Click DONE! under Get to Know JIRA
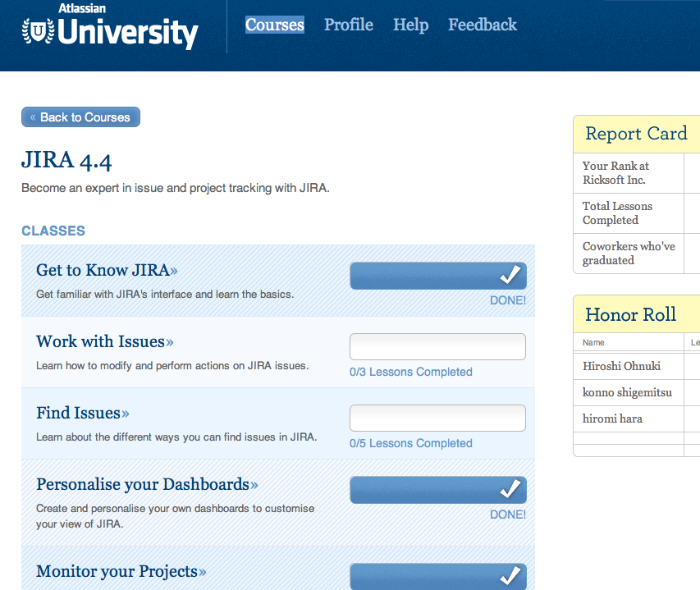This screenshot has width=700, height=590. click(508, 300)
